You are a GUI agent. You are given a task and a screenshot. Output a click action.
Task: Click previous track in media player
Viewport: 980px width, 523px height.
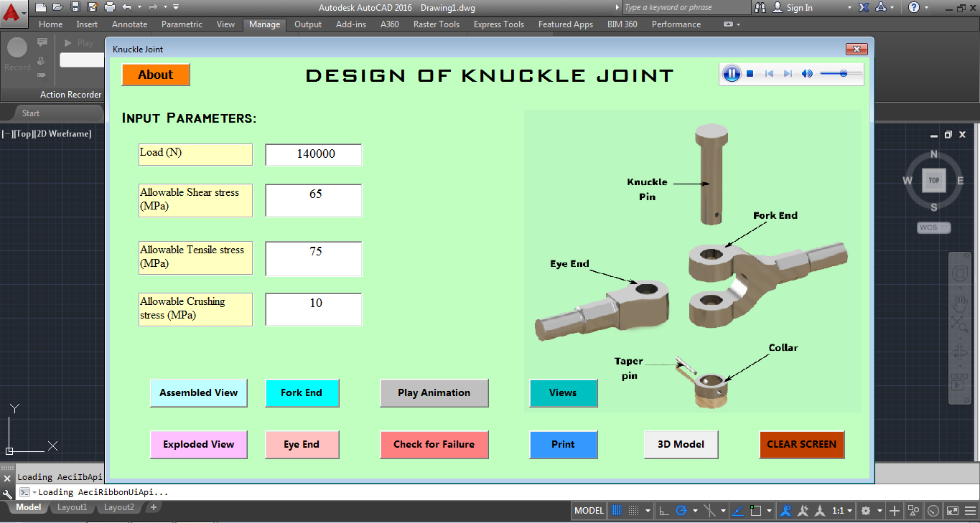769,74
